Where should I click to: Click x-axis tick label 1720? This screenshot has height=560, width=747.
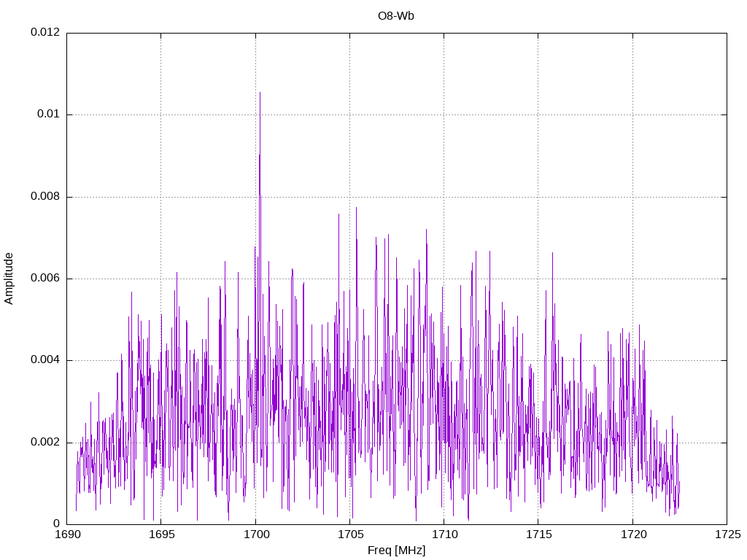pos(633,534)
